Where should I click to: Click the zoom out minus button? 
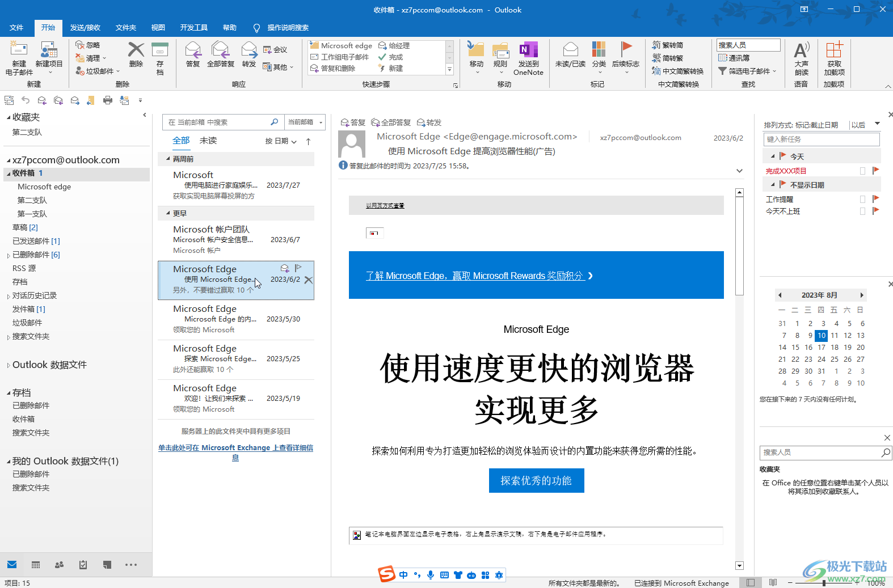point(790,582)
